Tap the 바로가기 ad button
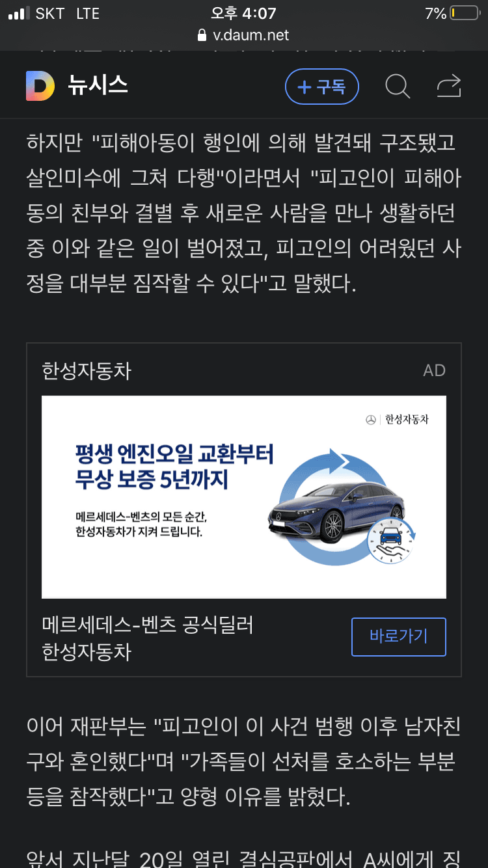Image resolution: width=488 pixels, height=868 pixels. tap(399, 636)
